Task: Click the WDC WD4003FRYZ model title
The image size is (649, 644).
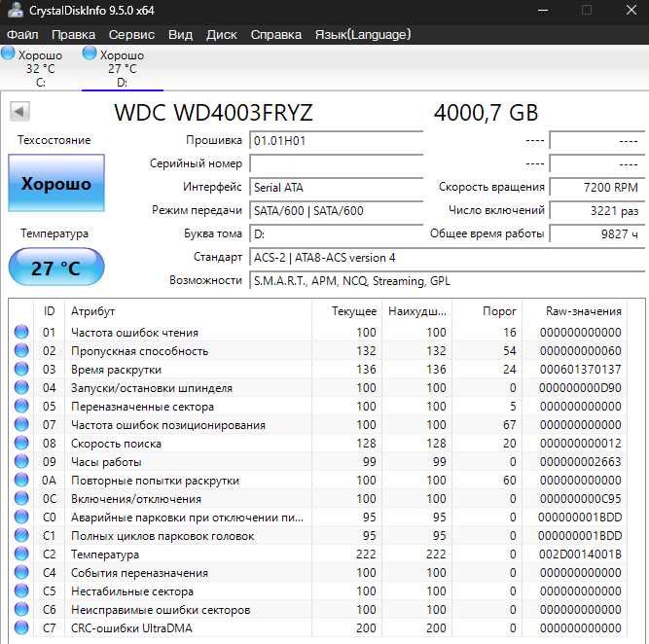Action: click(x=213, y=113)
